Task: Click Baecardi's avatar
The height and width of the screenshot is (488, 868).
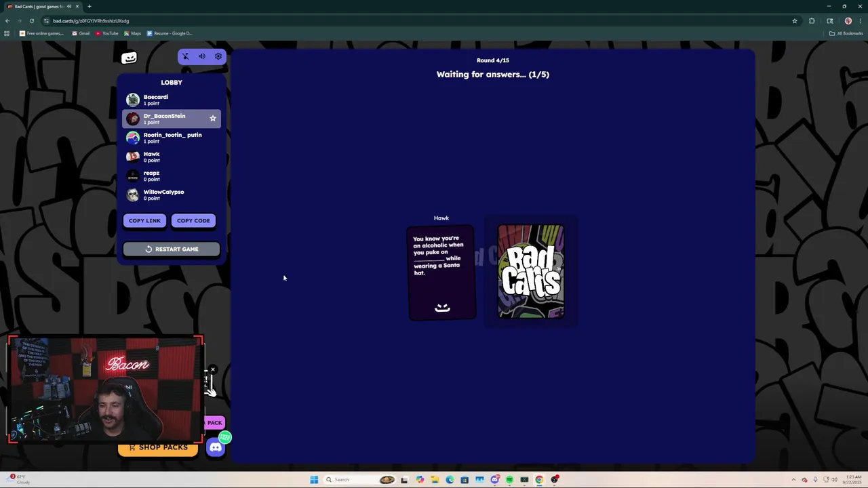Action: coord(133,100)
